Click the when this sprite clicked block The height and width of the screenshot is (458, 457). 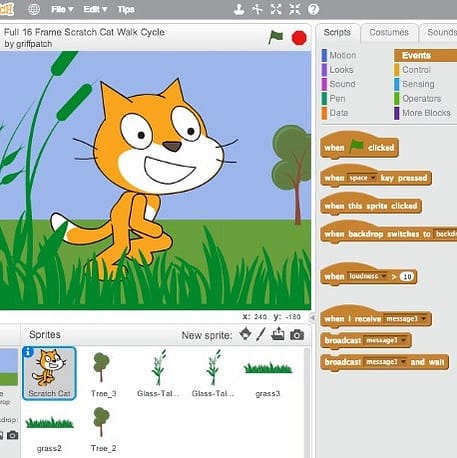[x=371, y=205]
